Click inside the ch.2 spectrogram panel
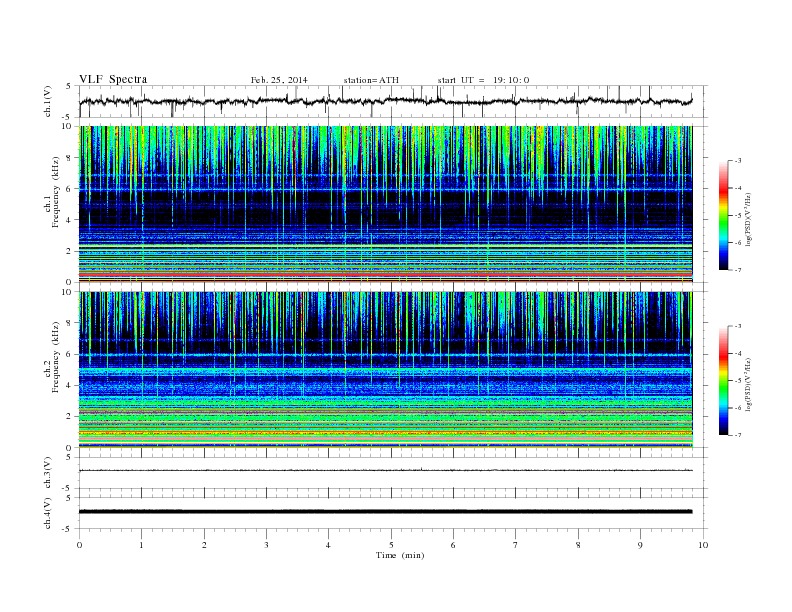 (385, 370)
